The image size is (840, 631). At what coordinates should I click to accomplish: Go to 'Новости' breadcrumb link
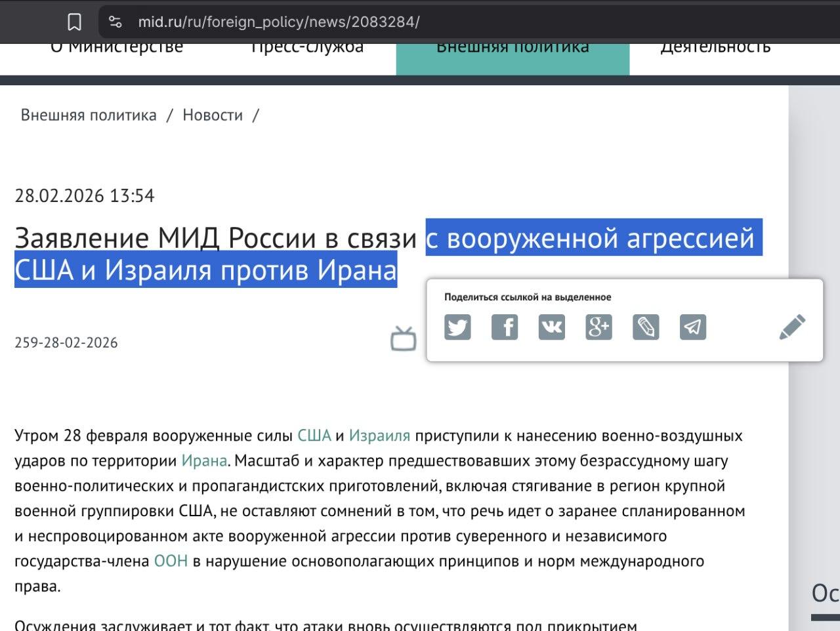tap(213, 115)
